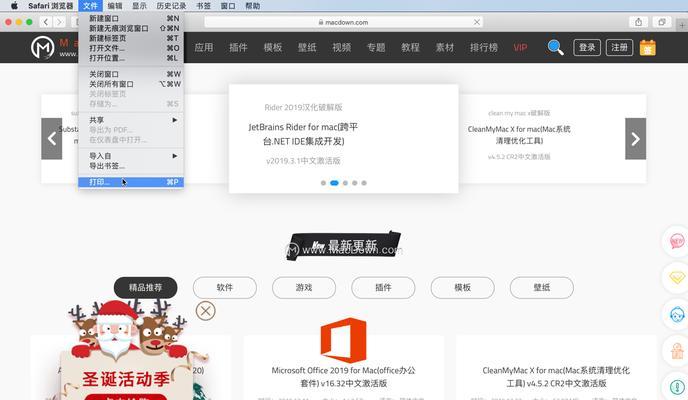Open Safari share button
This screenshot has width=688, height=400.
[638, 22]
